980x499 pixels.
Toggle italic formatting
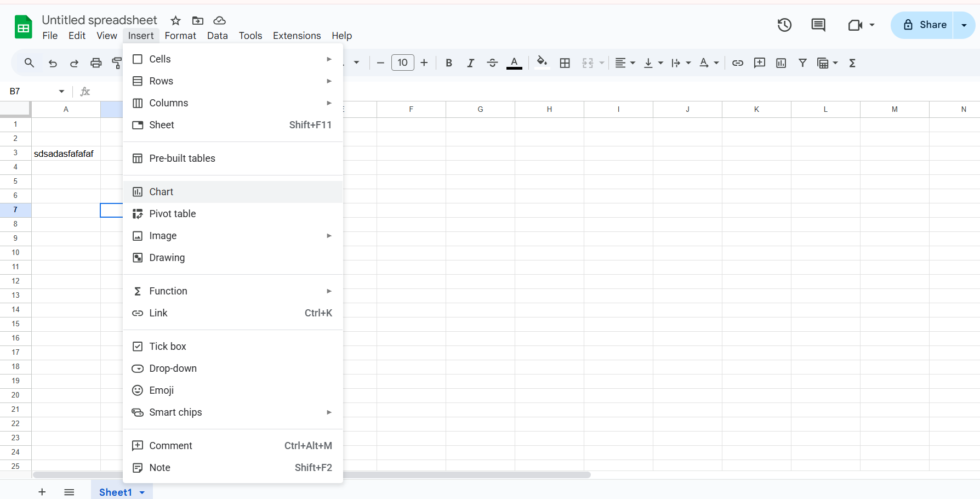[470, 63]
